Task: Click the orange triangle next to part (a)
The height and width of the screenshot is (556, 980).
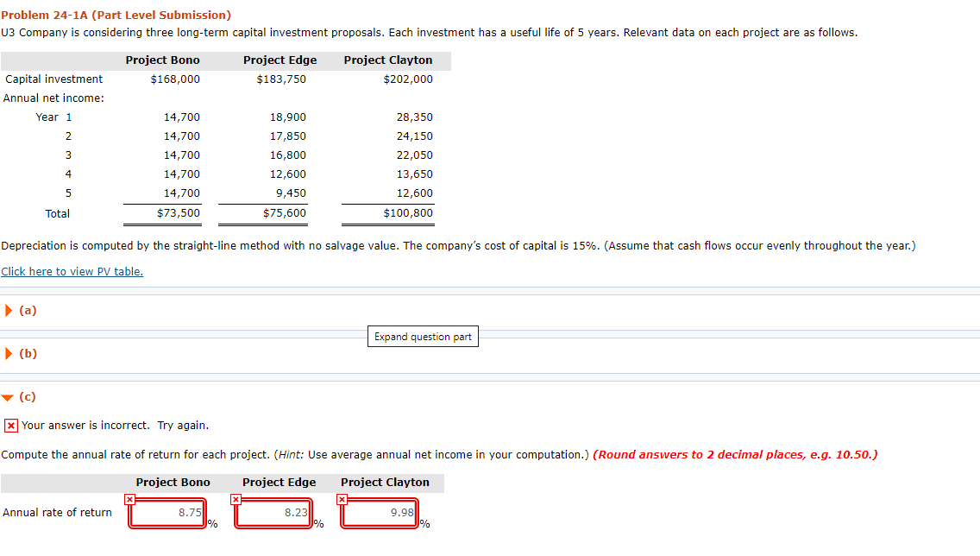Action: pyautogui.click(x=8, y=310)
